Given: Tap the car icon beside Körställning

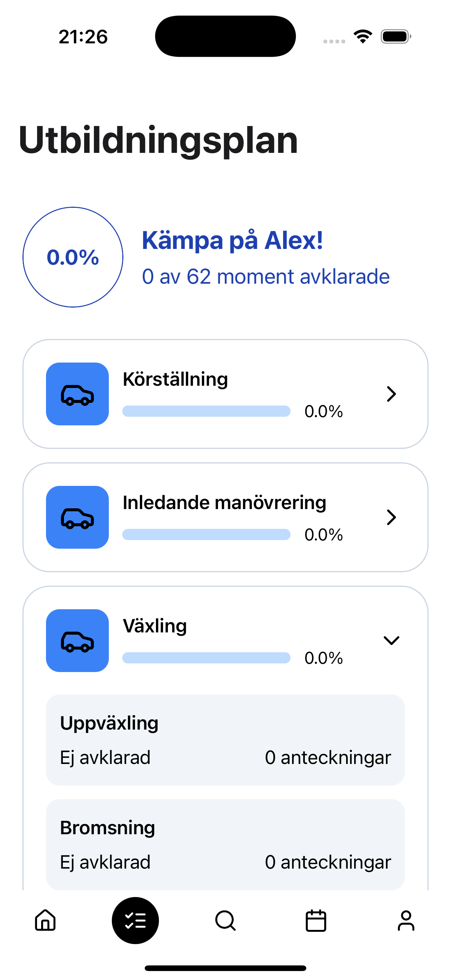Looking at the screenshot, I should point(77,394).
